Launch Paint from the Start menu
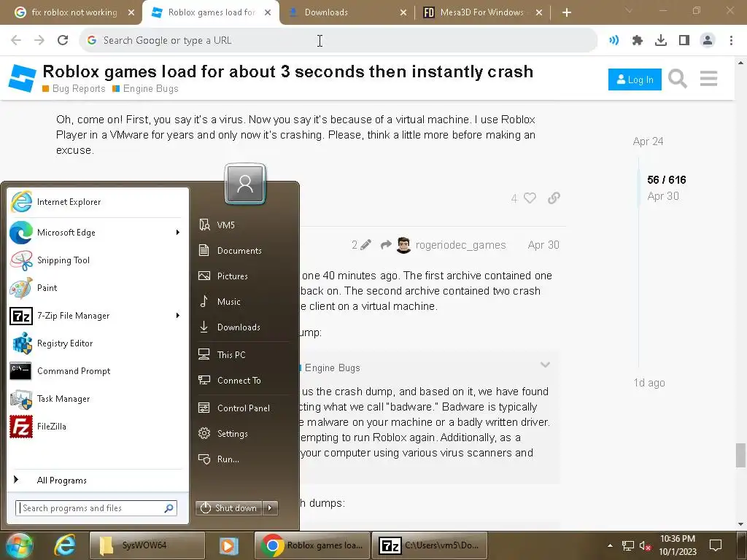The width and height of the screenshot is (747, 560). pos(98,287)
